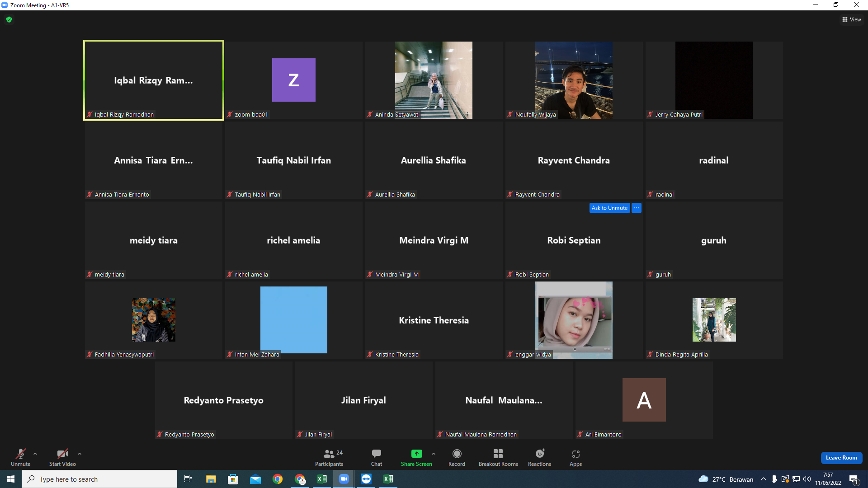Click the muted mic icon beside Meindra Virgi M
This screenshot has height=488, width=868.
click(370, 275)
